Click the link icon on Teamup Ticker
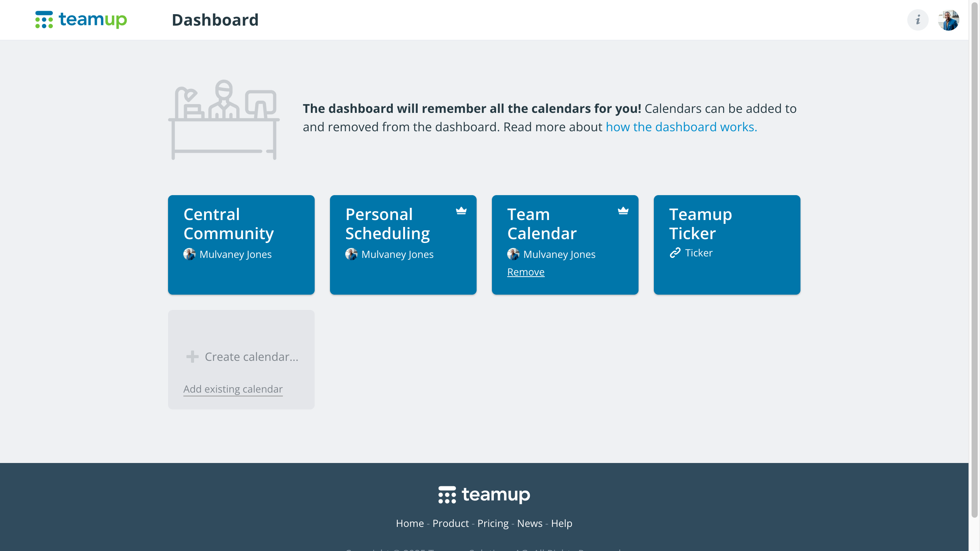This screenshot has height=551, width=980. pos(675,253)
